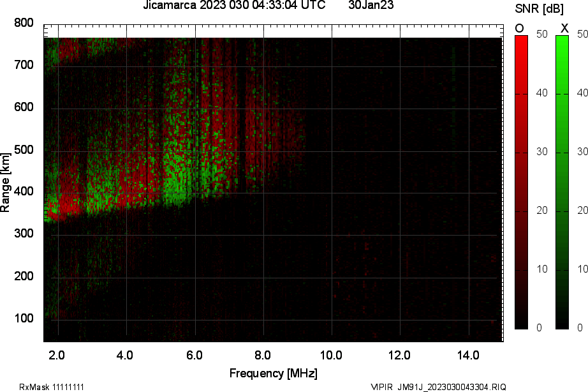Click the 'RxMask 11111111' footer text

52,387
